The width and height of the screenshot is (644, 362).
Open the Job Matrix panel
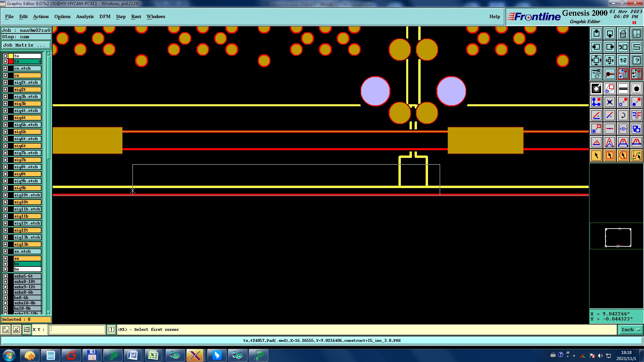click(x=26, y=45)
